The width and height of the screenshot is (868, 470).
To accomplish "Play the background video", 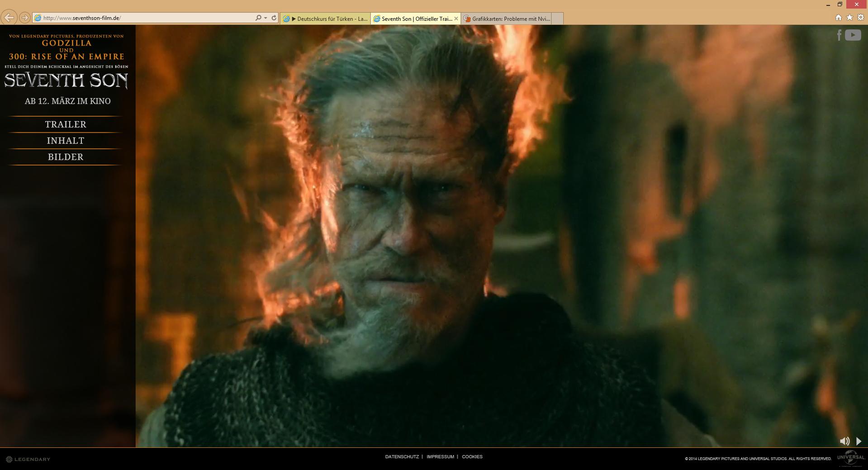I will [x=859, y=441].
